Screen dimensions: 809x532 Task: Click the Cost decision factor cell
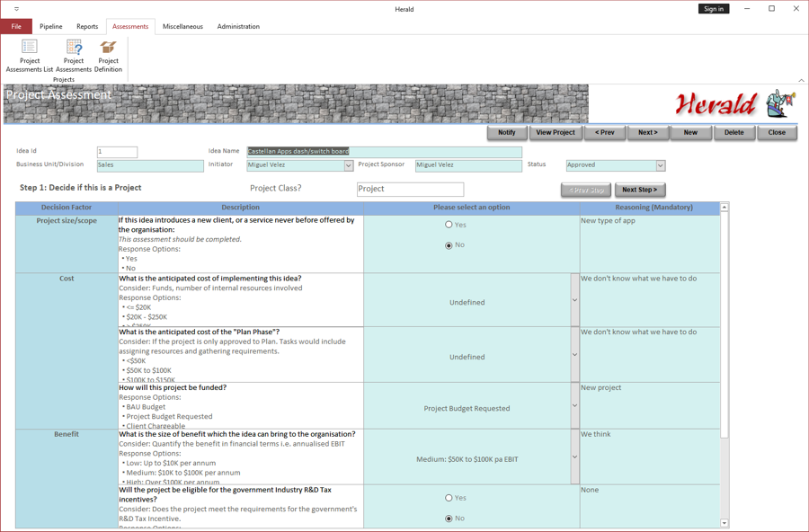click(67, 350)
